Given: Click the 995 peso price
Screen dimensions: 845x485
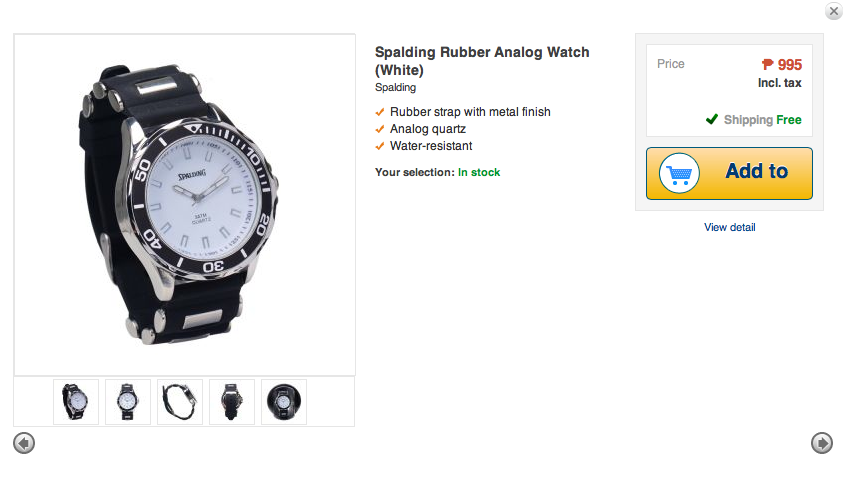Looking at the screenshot, I should pos(781,65).
